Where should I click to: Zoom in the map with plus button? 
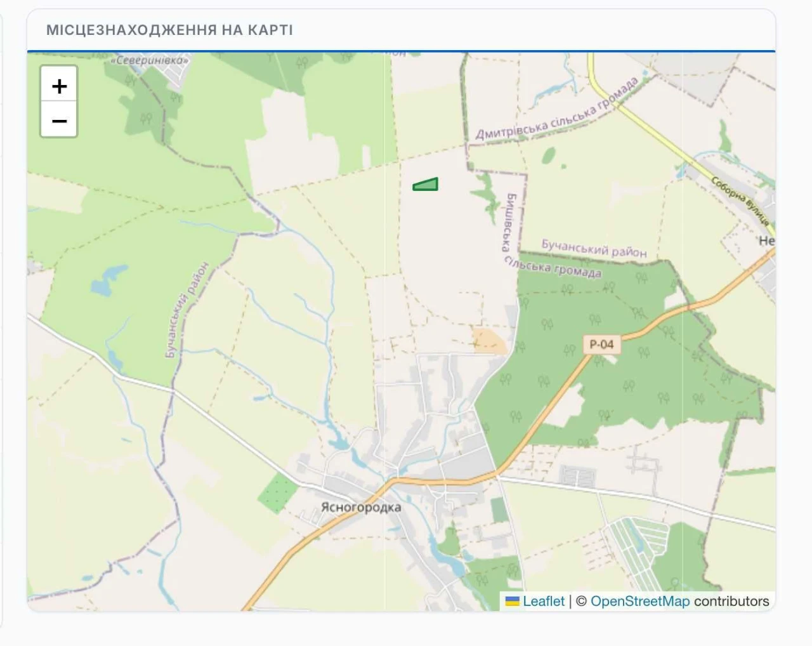(59, 84)
